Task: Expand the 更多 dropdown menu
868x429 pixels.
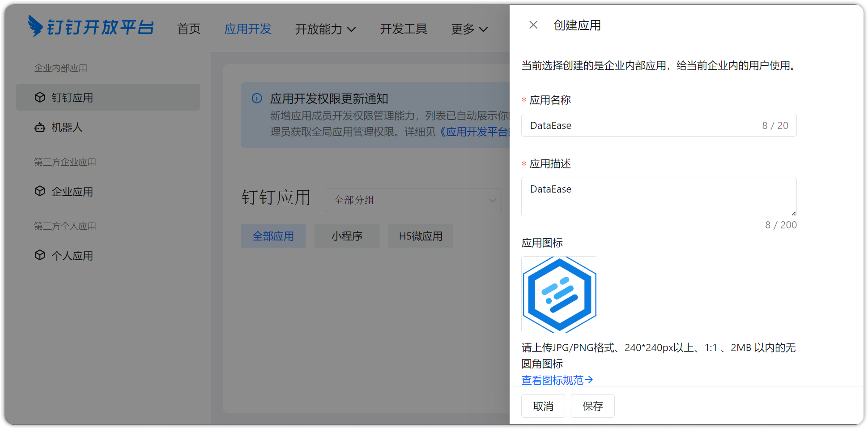Action: pos(469,29)
